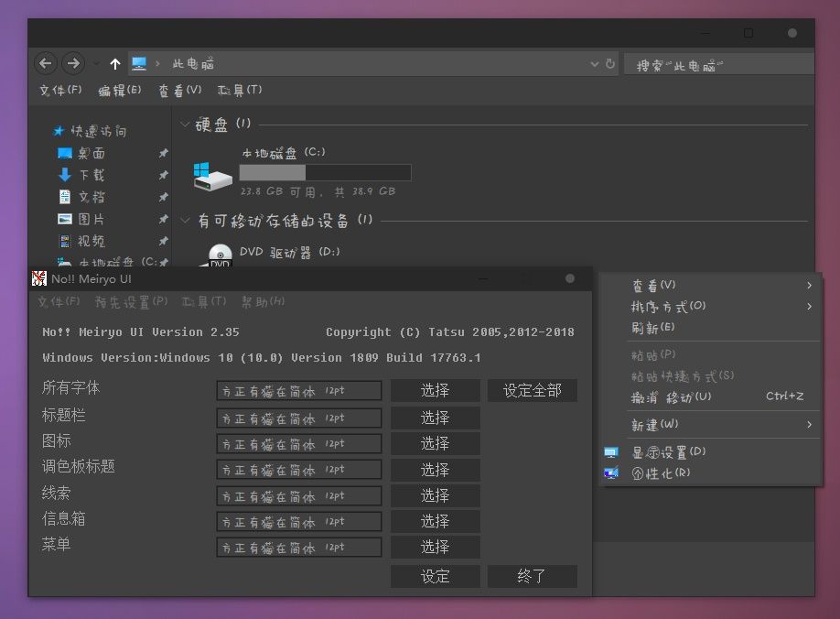Click pin icon beside 文档
The width and height of the screenshot is (840, 619).
[164, 197]
